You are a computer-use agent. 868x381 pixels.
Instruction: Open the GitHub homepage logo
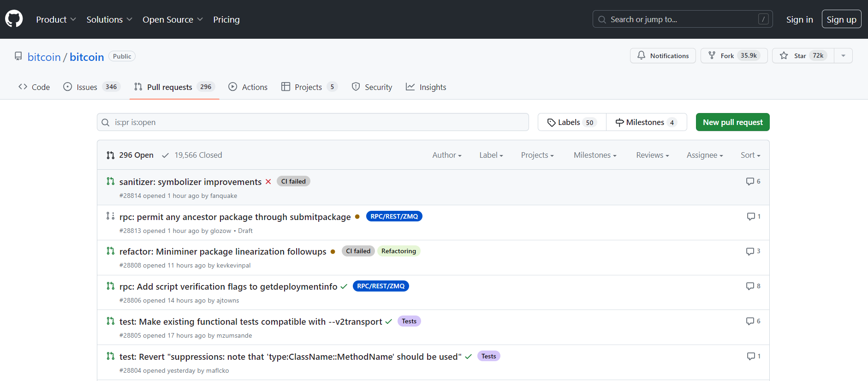click(x=14, y=19)
